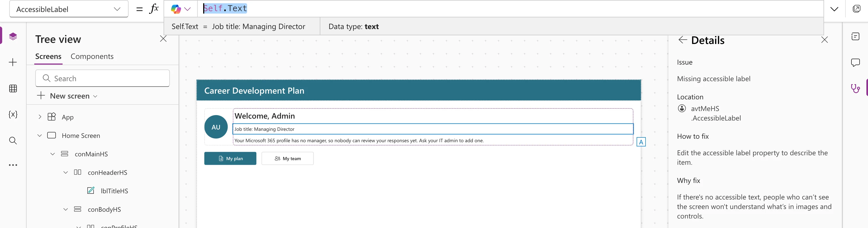Image resolution: width=868 pixels, height=228 pixels.
Task: Click the sidebar Search magnifier icon
Action: coord(13,140)
